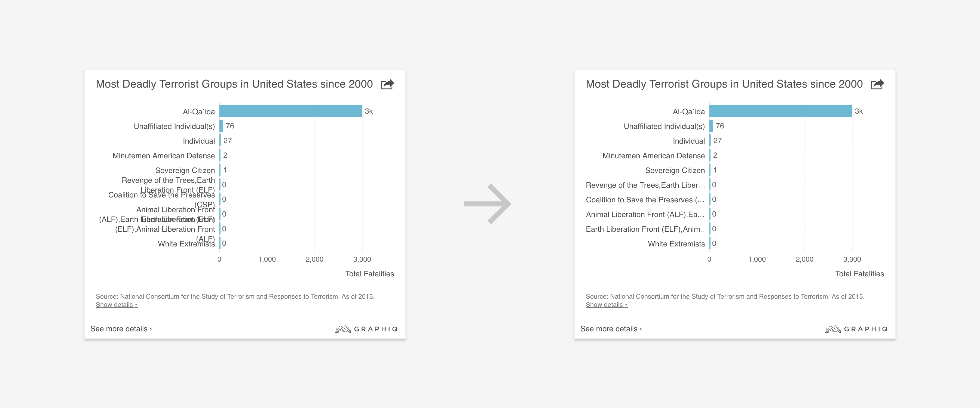Click the share icon on left chart

click(387, 84)
